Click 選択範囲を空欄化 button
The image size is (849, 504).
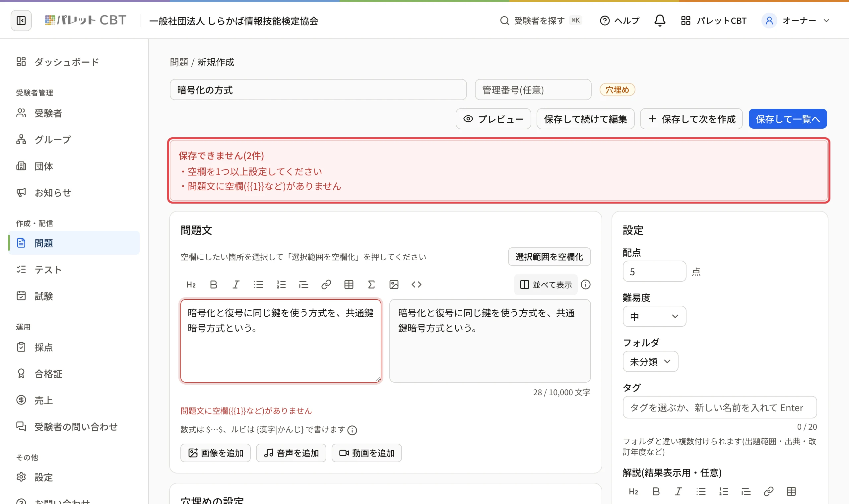pyautogui.click(x=549, y=256)
